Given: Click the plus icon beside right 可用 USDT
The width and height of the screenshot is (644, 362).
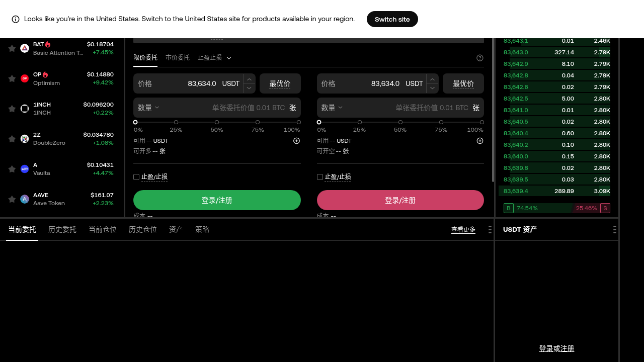Looking at the screenshot, I should (x=480, y=141).
